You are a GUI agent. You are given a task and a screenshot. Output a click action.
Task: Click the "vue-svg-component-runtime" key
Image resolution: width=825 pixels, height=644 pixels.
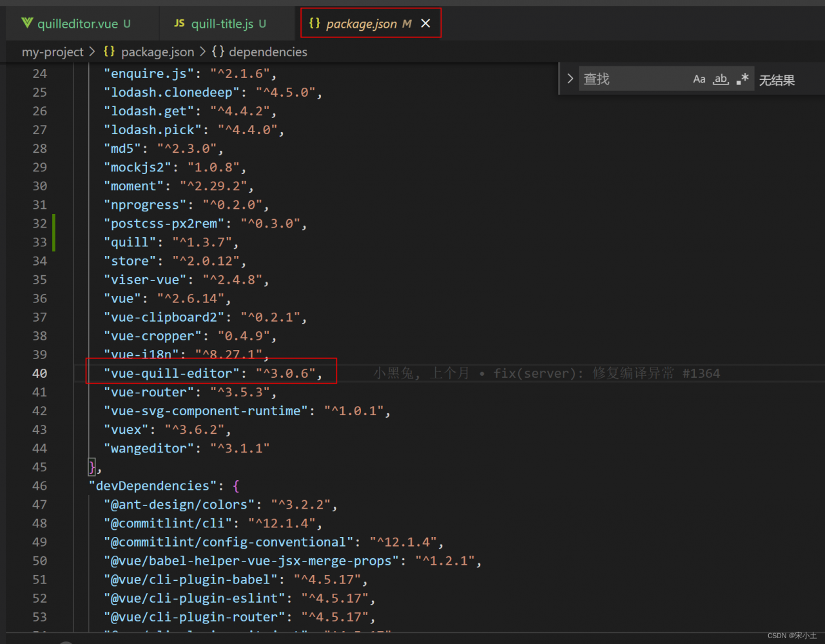pos(206,411)
